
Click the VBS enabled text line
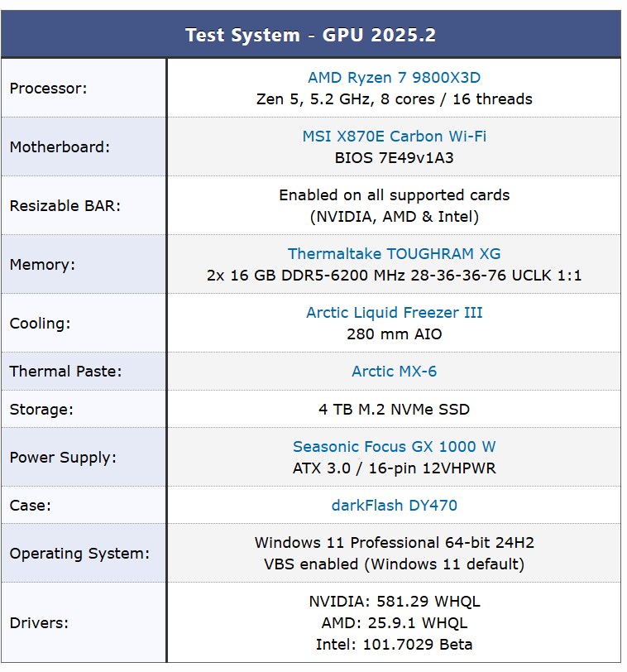click(x=394, y=564)
